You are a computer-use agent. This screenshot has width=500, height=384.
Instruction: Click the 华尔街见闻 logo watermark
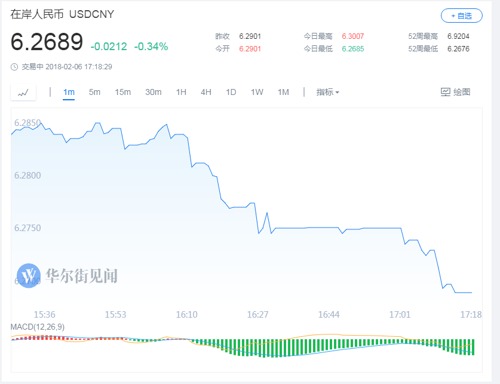pos(67,276)
